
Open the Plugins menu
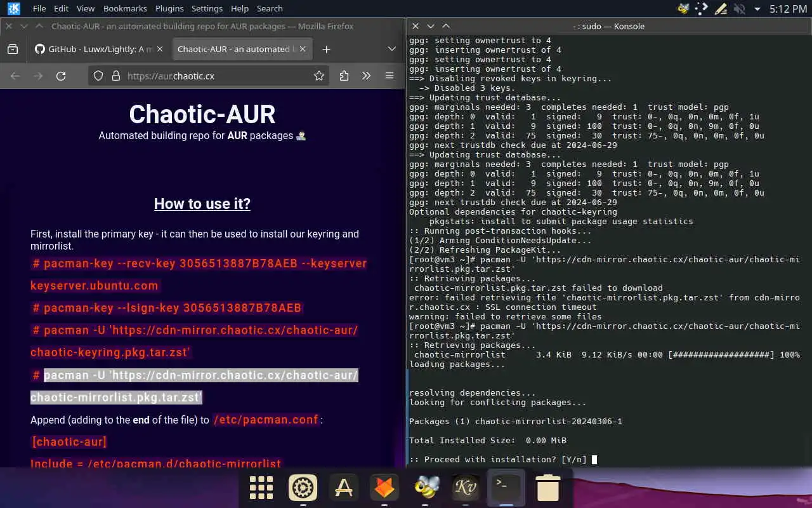[169, 8]
